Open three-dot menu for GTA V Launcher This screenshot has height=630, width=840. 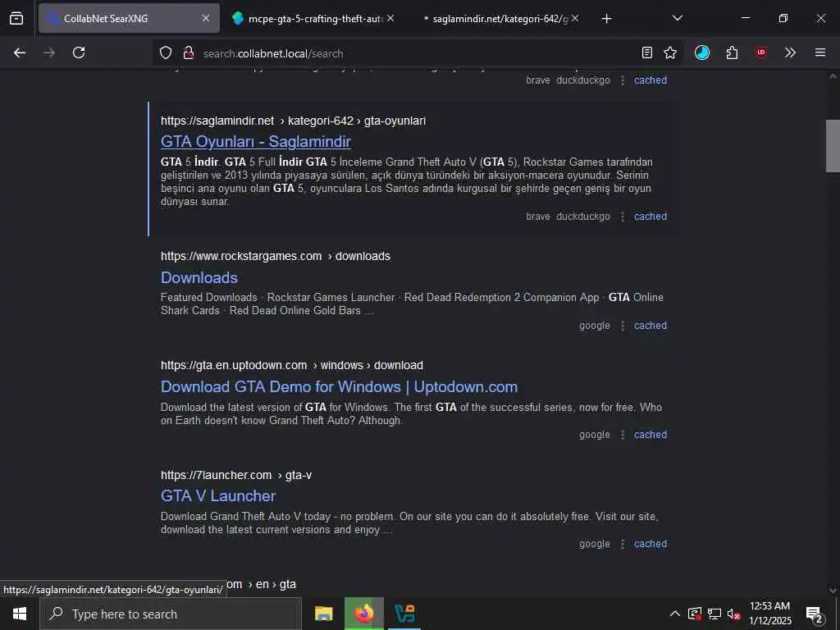point(623,544)
